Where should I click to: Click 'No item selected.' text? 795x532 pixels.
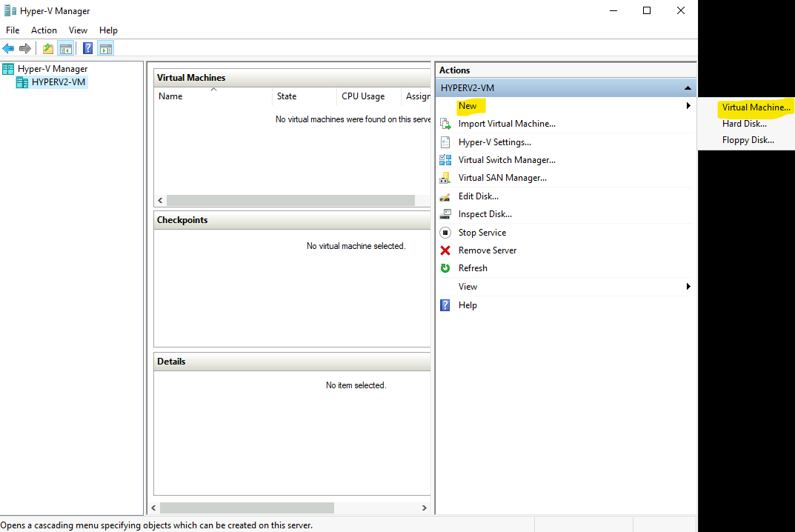tap(356, 385)
